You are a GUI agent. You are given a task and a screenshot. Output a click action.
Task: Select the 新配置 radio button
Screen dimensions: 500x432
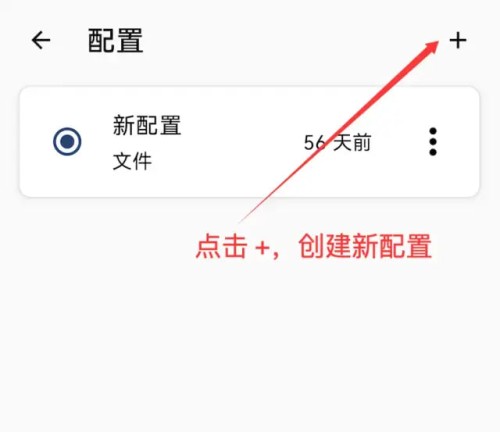click(x=67, y=141)
